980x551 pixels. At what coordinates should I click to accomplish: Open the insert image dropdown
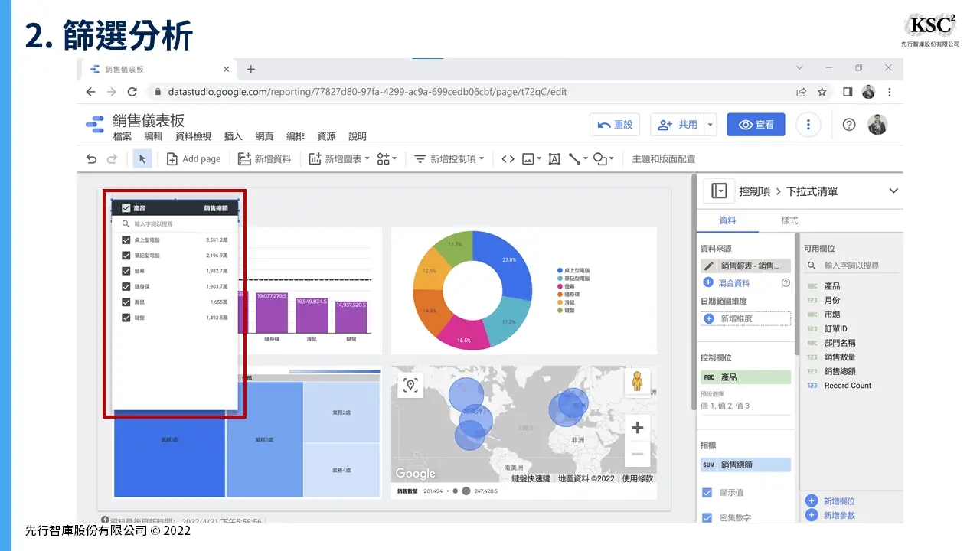531,159
